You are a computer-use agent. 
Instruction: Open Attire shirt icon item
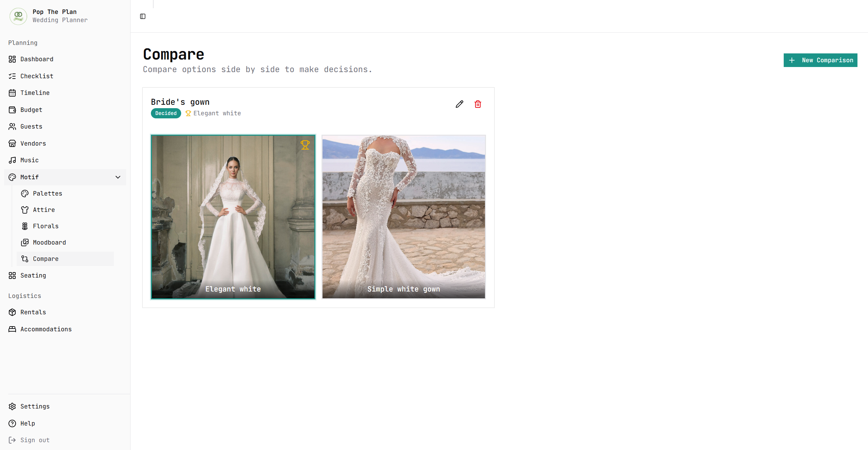click(25, 210)
